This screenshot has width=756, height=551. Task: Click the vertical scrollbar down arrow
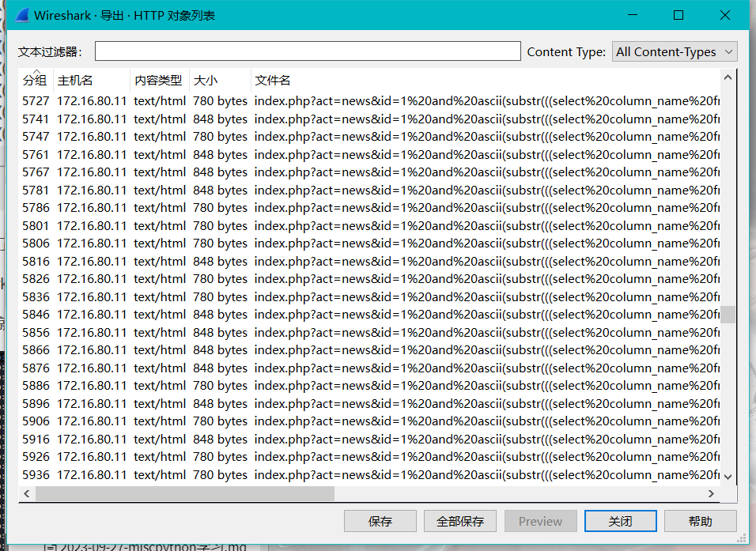(728, 476)
